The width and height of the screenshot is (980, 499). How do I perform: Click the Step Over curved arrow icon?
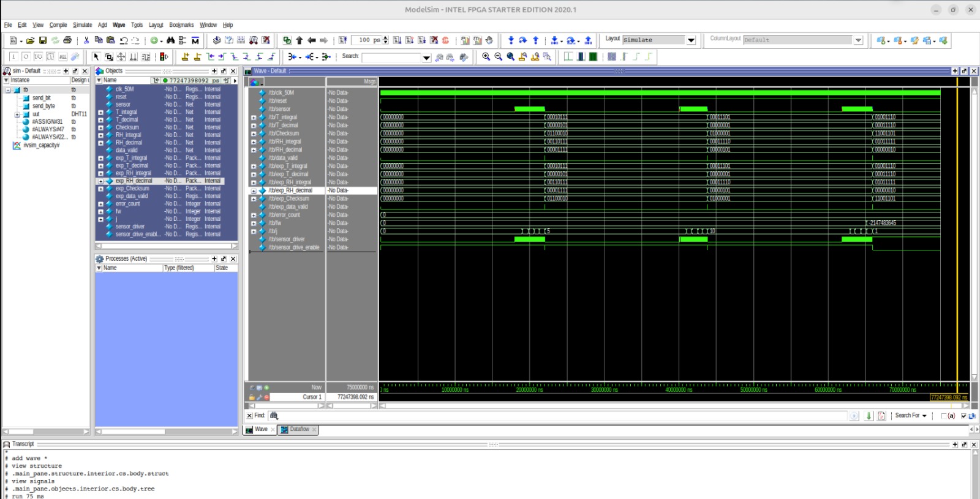[x=523, y=40]
